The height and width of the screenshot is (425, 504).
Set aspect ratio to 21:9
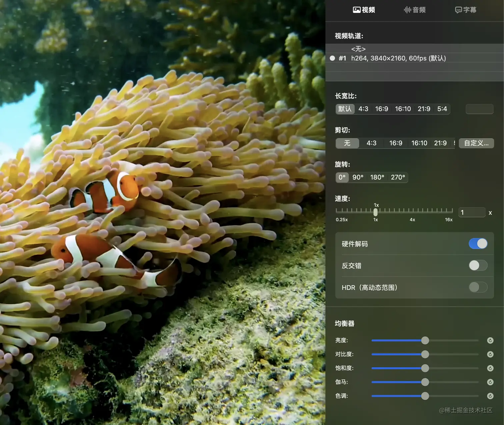[x=424, y=109]
